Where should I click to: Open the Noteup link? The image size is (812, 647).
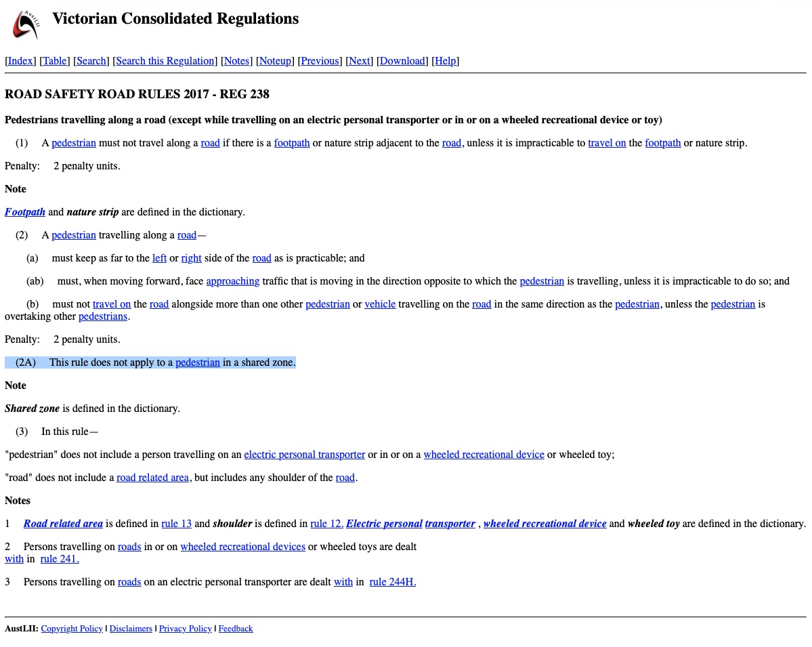click(x=275, y=61)
